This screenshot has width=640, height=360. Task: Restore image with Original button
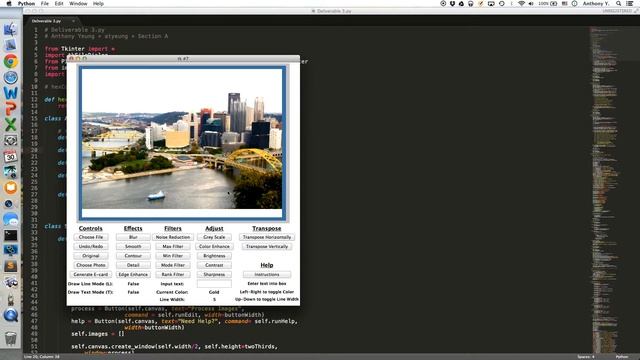pos(91,256)
